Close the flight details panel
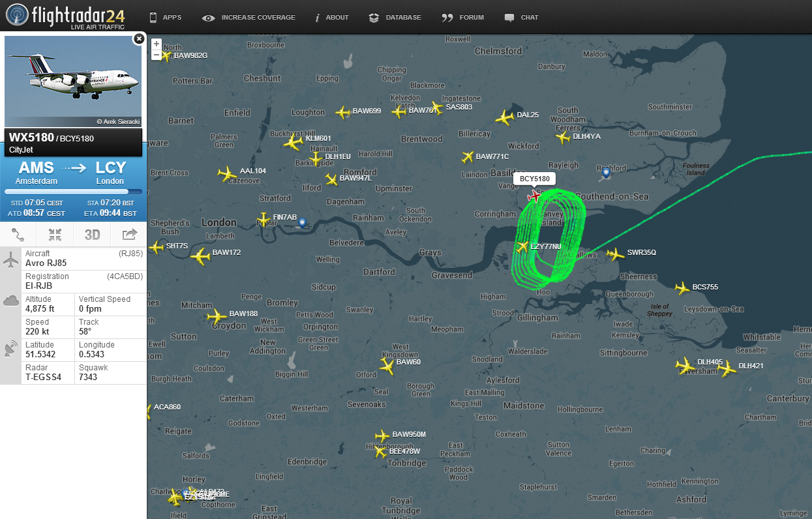The width and height of the screenshot is (812, 519). [138, 39]
